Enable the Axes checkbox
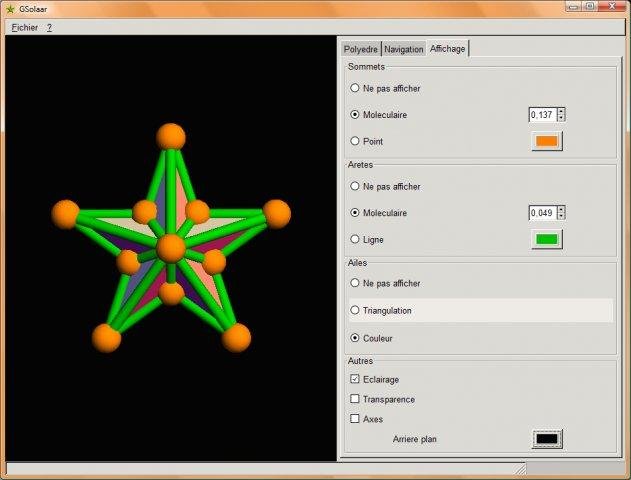This screenshot has height=480, width=631. click(355, 419)
